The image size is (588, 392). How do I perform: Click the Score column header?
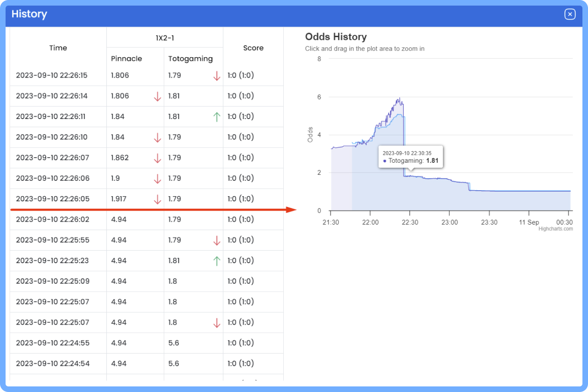pos(253,48)
